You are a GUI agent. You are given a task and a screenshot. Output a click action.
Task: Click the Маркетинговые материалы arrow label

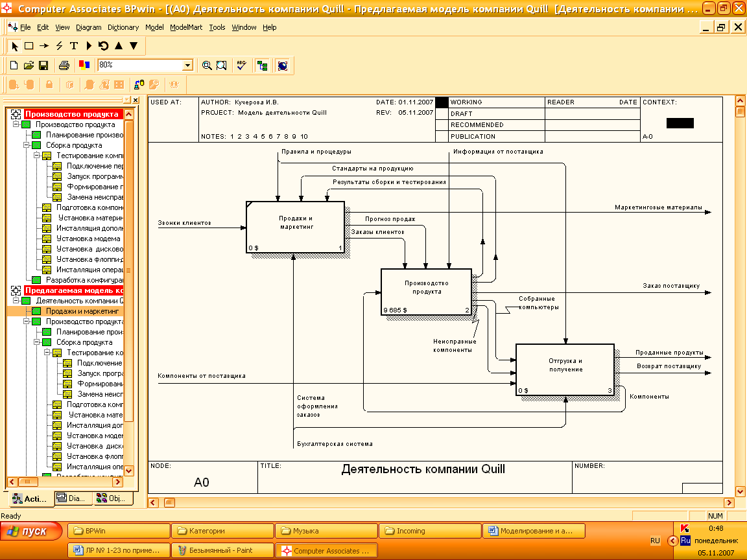[658, 207]
